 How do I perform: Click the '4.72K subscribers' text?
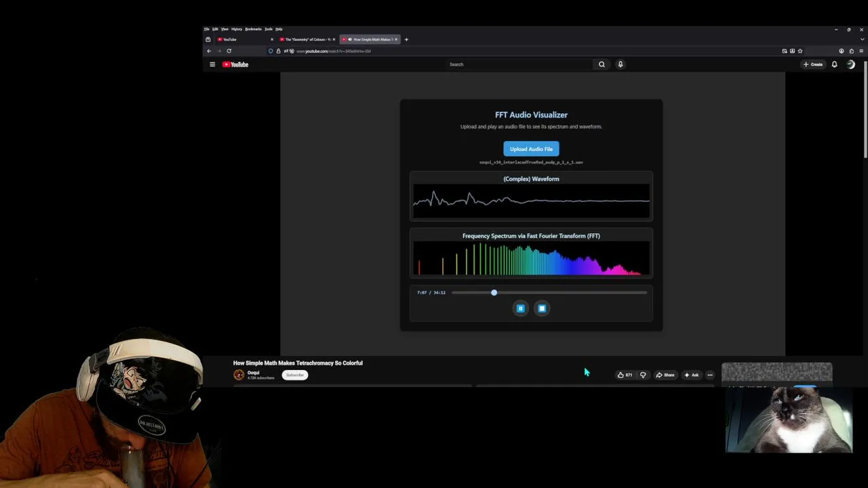tap(261, 378)
